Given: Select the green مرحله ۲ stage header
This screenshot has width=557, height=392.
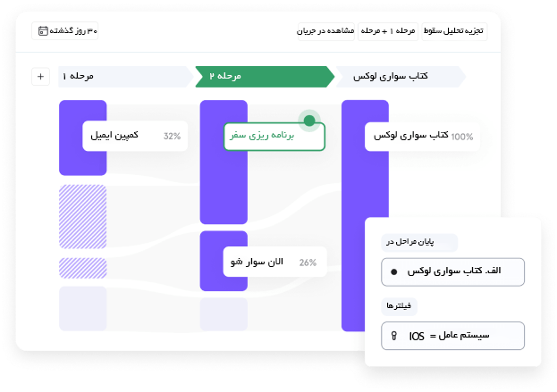Looking at the screenshot, I should (x=265, y=76).
